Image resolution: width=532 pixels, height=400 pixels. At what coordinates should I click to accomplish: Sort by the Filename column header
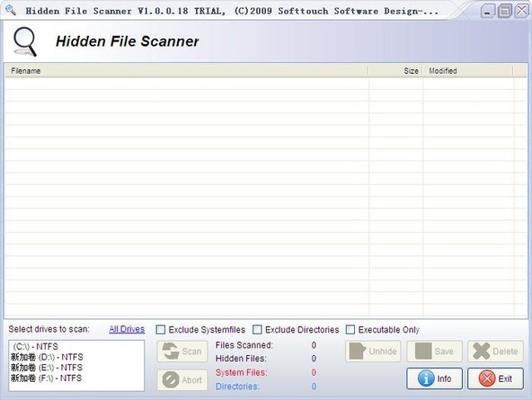[186, 71]
